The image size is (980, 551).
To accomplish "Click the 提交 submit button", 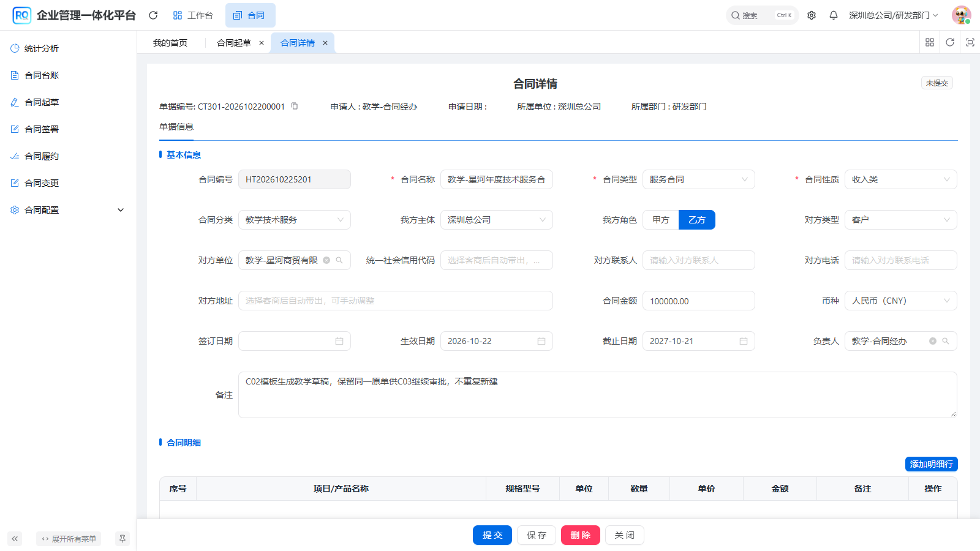I will [492, 535].
